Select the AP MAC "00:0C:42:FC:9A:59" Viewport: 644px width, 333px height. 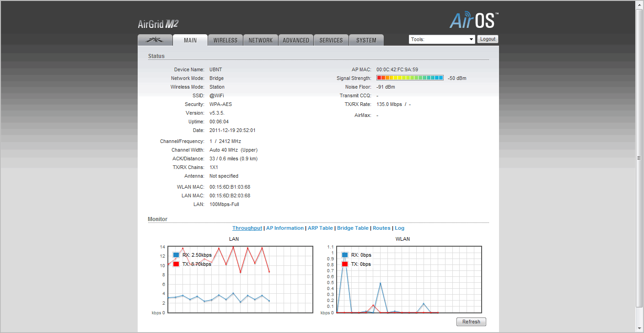[397, 69]
